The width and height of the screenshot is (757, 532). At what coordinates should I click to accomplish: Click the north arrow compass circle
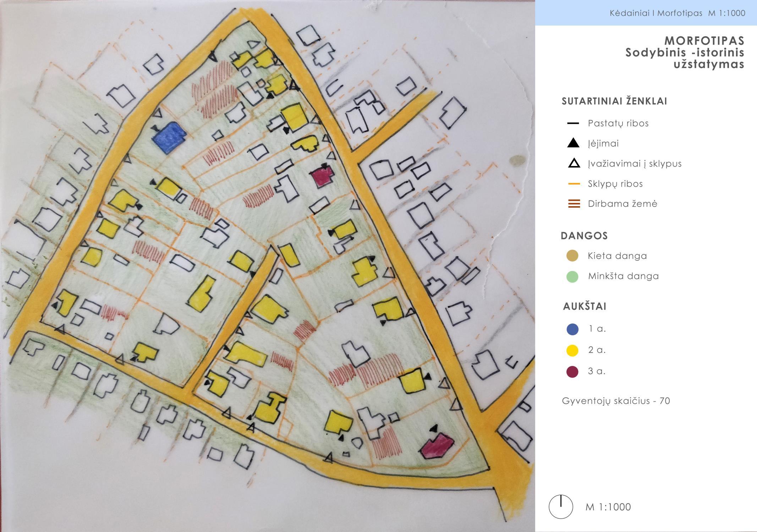[x=561, y=507]
